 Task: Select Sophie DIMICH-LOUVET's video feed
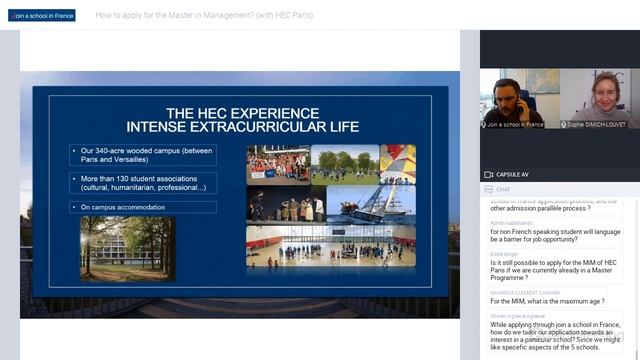tap(600, 98)
